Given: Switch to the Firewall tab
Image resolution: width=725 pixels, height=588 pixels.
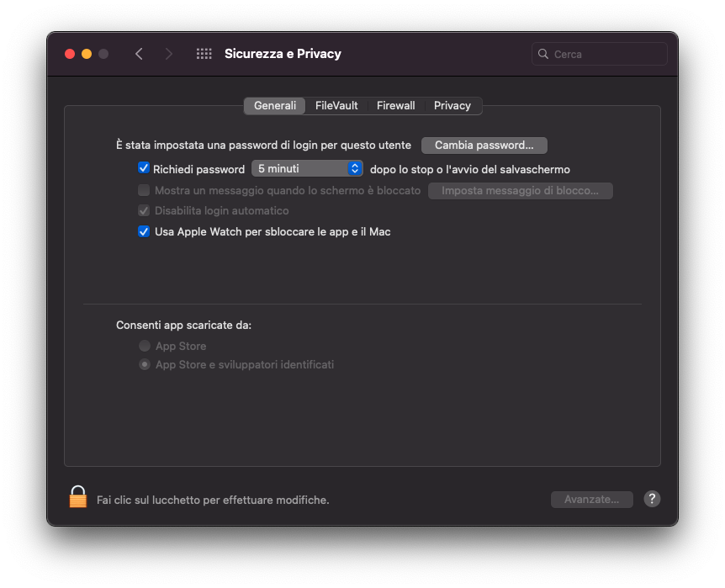Looking at the screenshot, I should [395, 105].
